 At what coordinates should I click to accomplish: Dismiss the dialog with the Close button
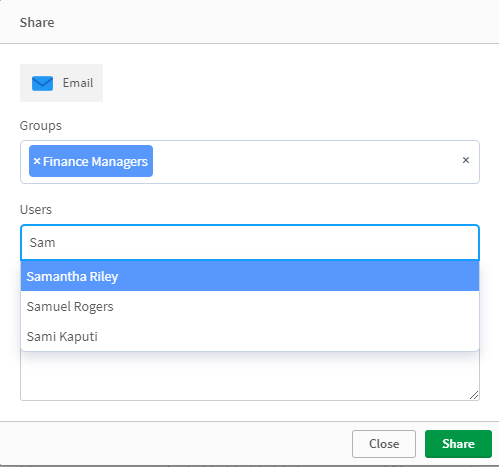click(x=384, y=444)
